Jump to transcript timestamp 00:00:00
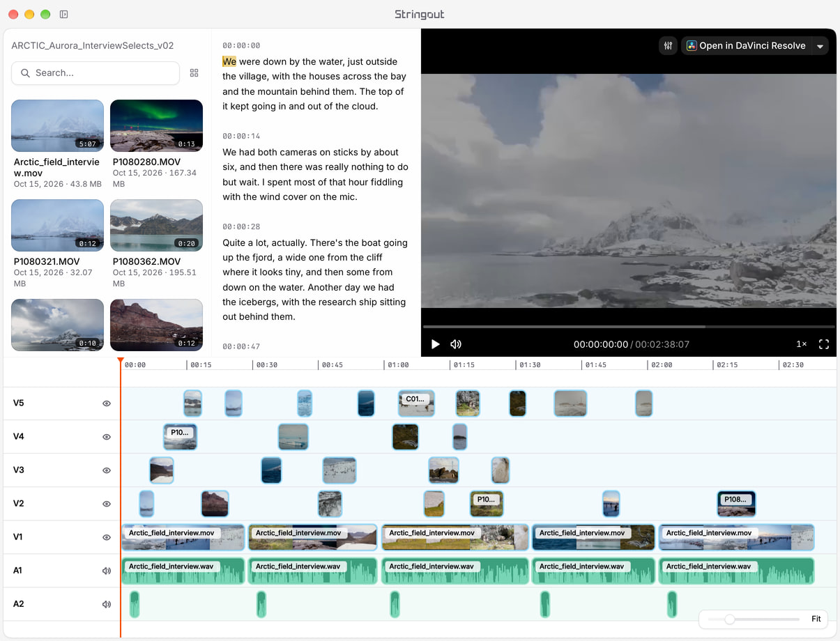840x641 pixels. (x=241, y=45)
